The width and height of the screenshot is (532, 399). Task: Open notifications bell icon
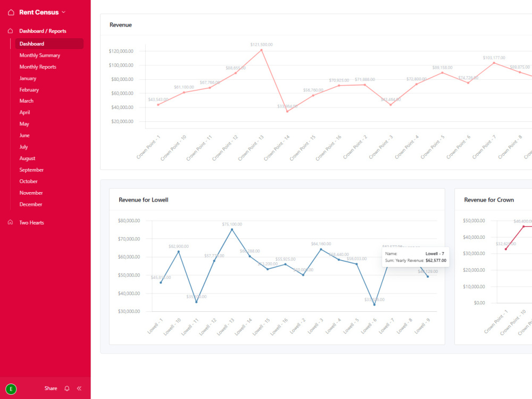point(67,388)
